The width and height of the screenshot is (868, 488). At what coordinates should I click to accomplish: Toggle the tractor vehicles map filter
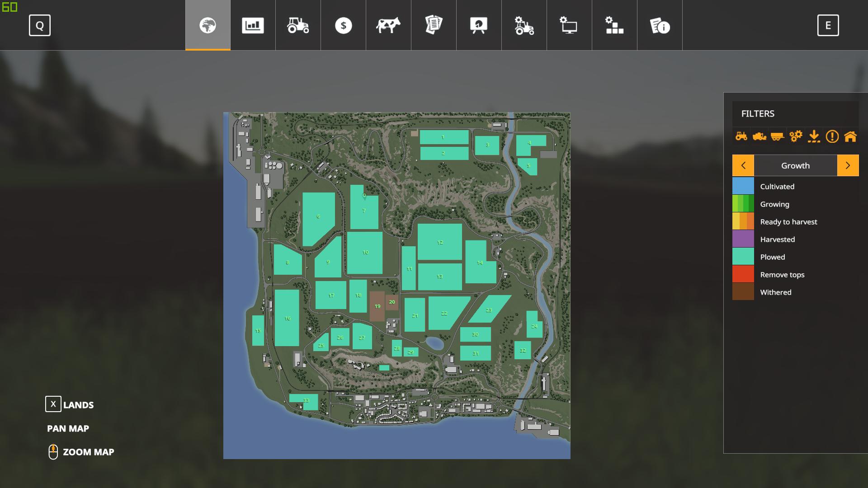(x=741, y=136)
